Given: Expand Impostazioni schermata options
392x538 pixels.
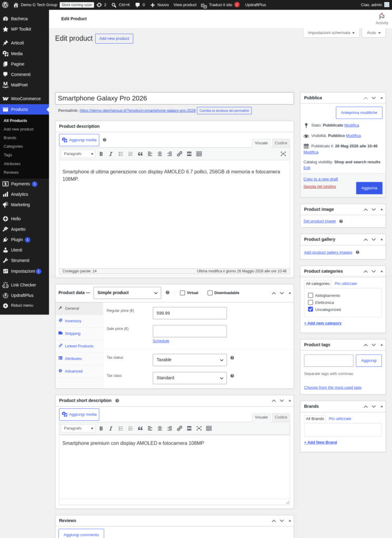Looking at the screenshot, I should [x=331, y=33].
